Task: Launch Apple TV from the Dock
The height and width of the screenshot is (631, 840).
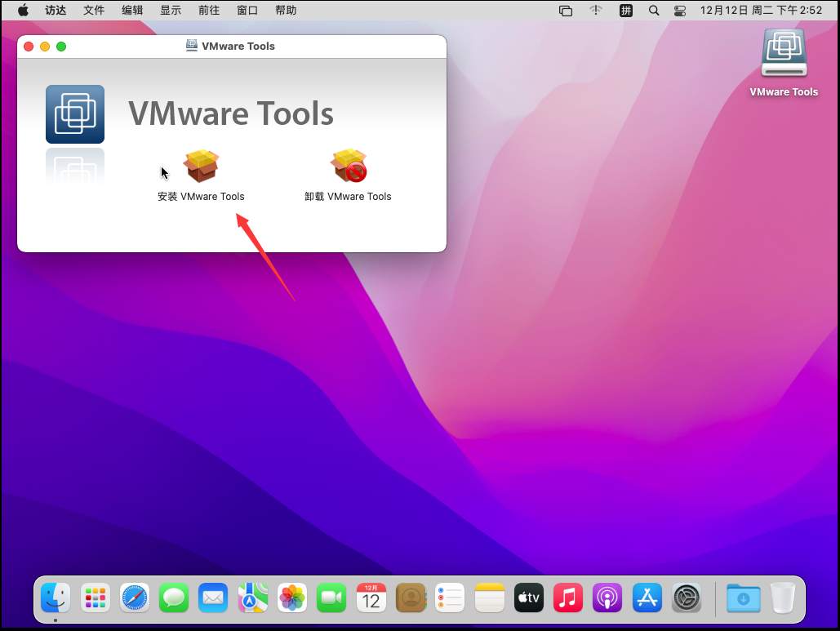Action: (529, 598)
